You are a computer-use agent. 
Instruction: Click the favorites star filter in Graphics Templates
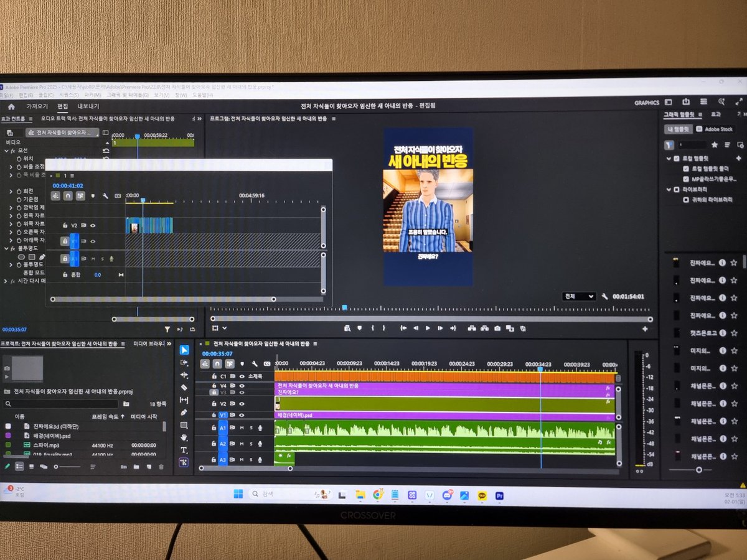(x=714, y=144)
